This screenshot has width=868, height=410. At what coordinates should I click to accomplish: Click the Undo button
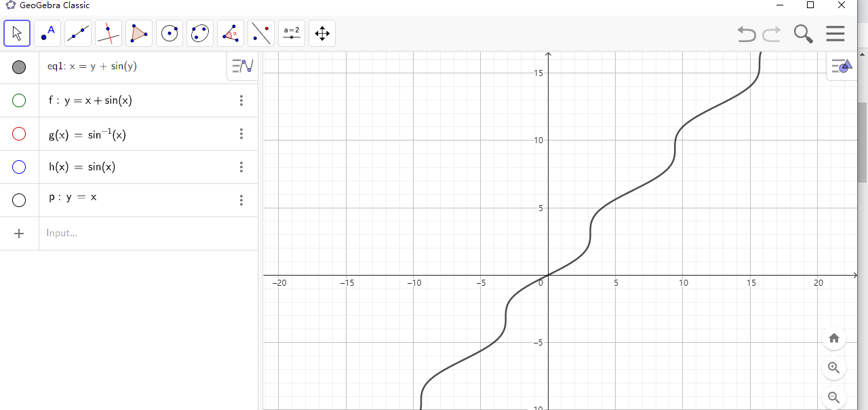pyautogui.click(x=746, y=34)
